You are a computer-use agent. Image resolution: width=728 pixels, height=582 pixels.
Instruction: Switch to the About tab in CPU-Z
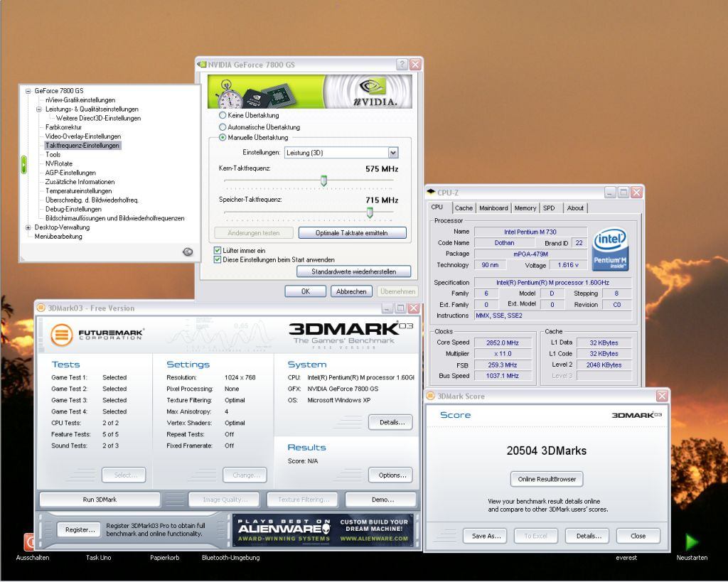(575, 208)
